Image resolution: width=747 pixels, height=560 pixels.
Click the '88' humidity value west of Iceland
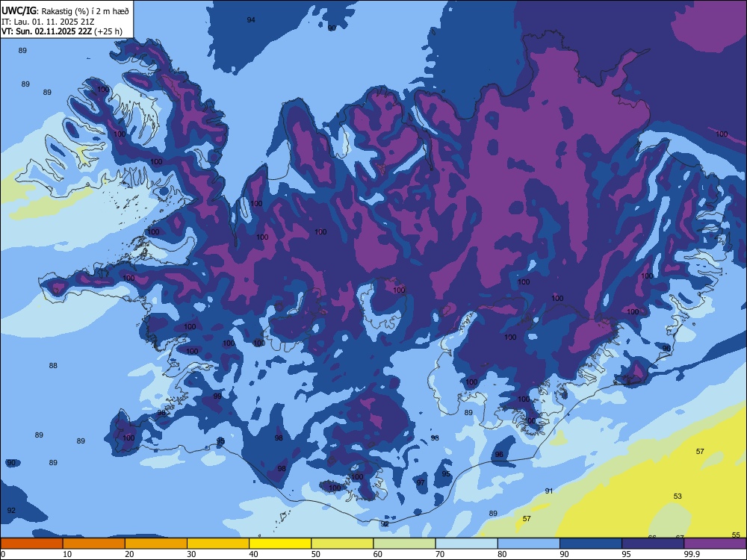53,366
